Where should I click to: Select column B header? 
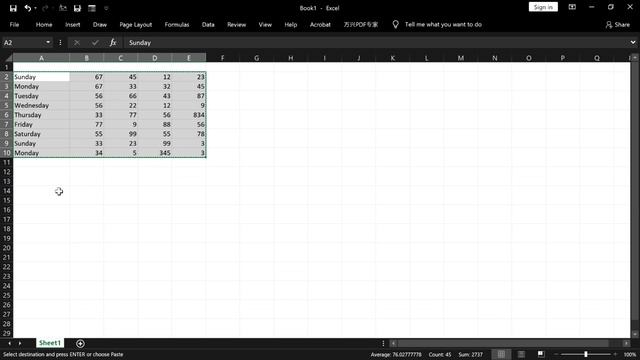(87, 58)
